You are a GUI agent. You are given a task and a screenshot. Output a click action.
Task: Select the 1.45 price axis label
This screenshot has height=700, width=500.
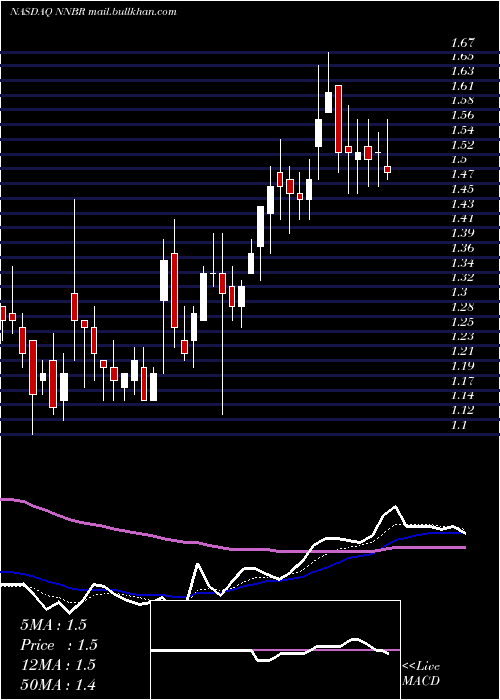click(462, 189)
